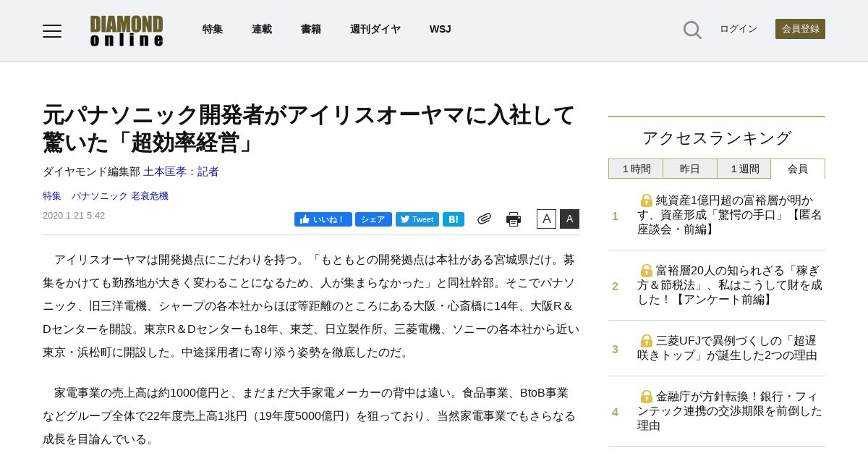The width and height of the screenshot is (868, 456).
Task: Click the date 2020.1.21 5:42
Action: [74, 216]
